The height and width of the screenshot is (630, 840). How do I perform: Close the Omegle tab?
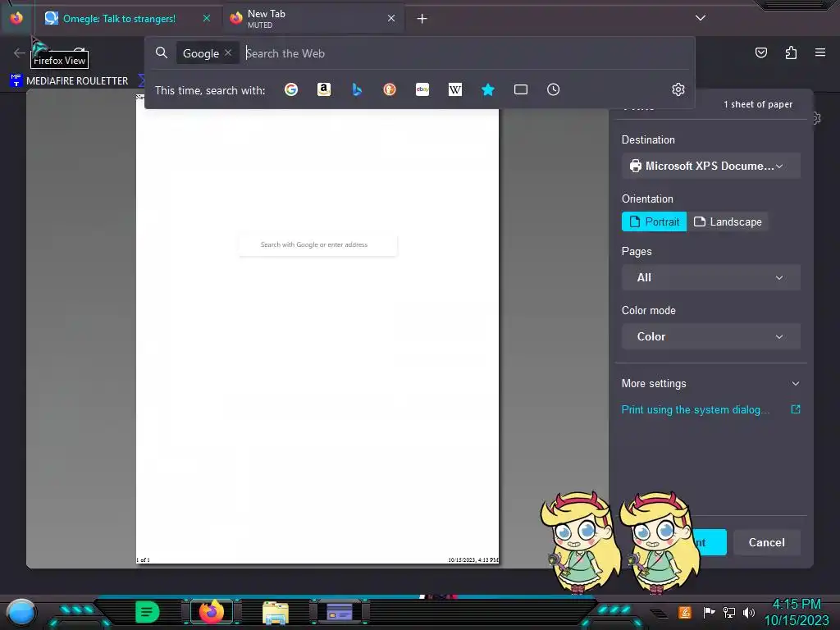[x=207, y=18]
